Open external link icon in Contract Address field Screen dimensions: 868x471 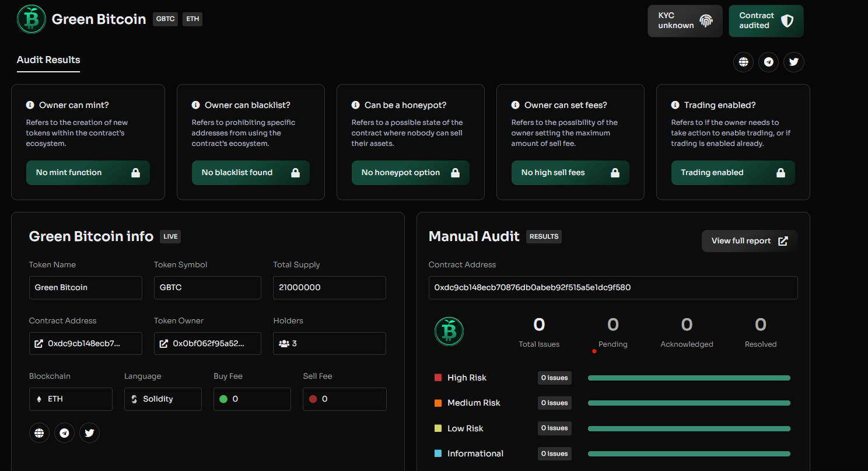pos(39,344)
